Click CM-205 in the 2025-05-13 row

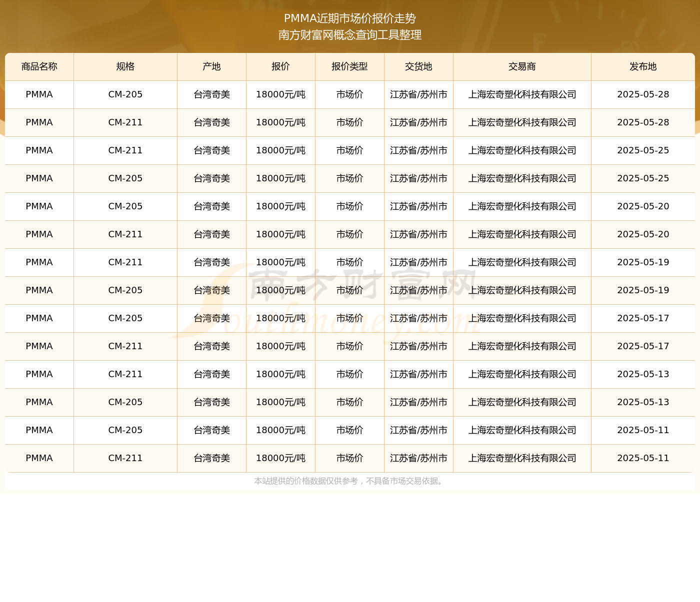(x=125, y=402)
